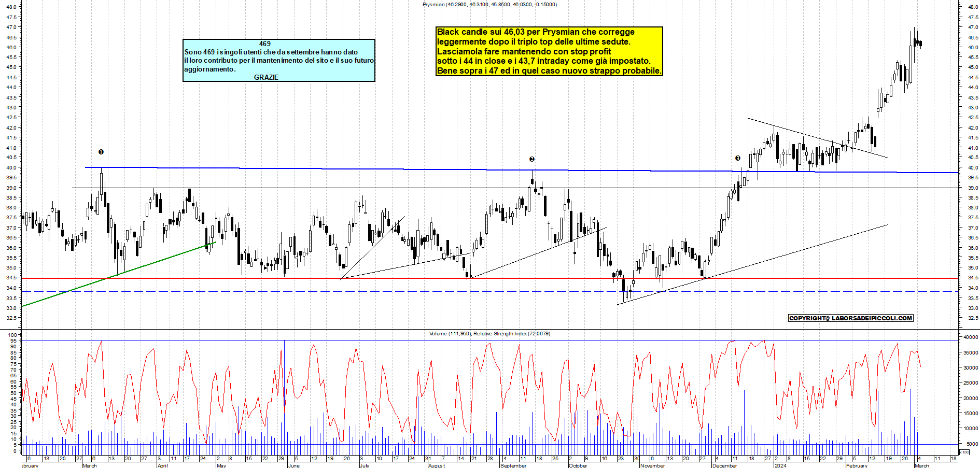
Task: Click the '32.5' label on the right price axis
Action: coord(972,318)
